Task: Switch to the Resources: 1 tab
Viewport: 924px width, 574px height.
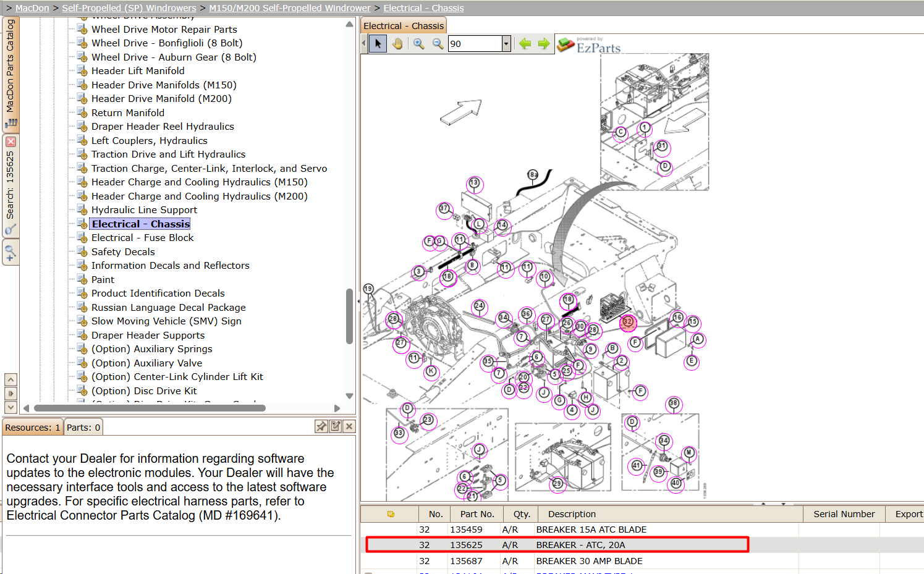Action: pos(33,428)
